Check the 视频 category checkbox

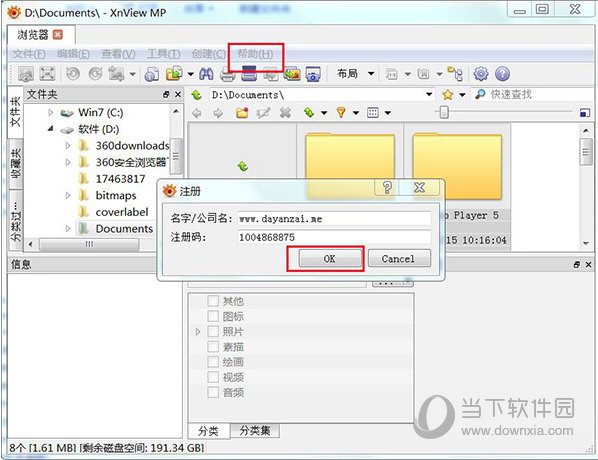[x=213, y=377]
